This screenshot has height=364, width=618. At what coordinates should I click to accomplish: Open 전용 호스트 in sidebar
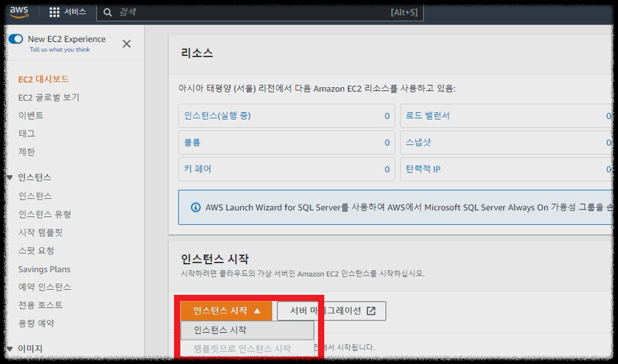(40, 305)
